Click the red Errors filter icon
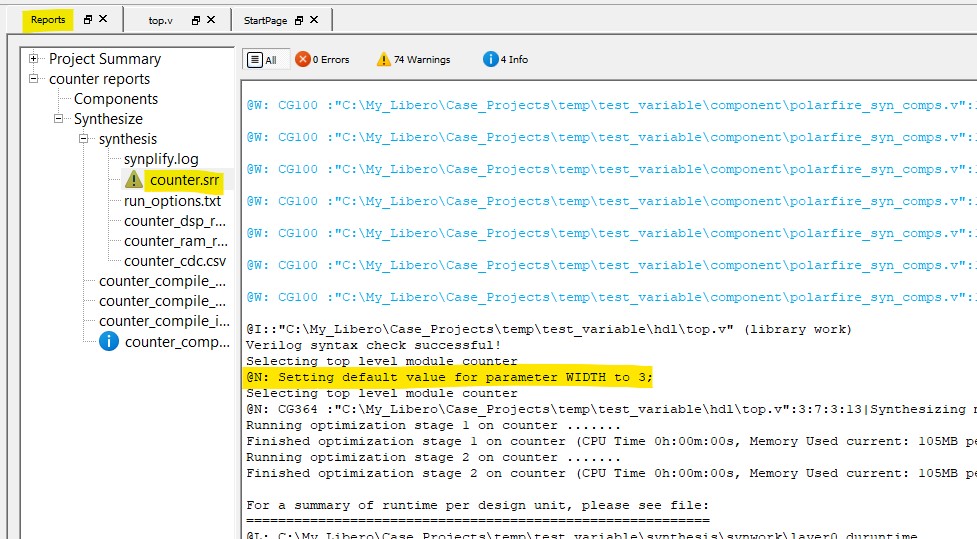This screenshot has width=977, height=539. tap(302, 60)
